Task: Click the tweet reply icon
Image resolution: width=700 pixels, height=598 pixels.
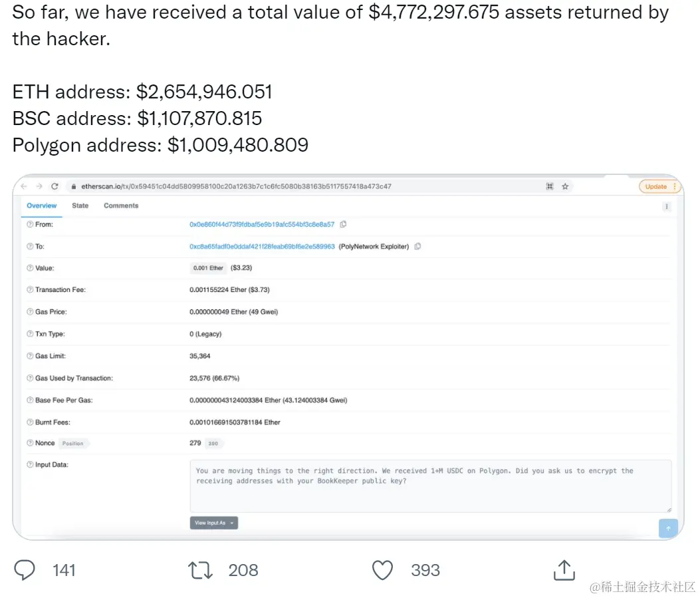Action: coord(25,570)
